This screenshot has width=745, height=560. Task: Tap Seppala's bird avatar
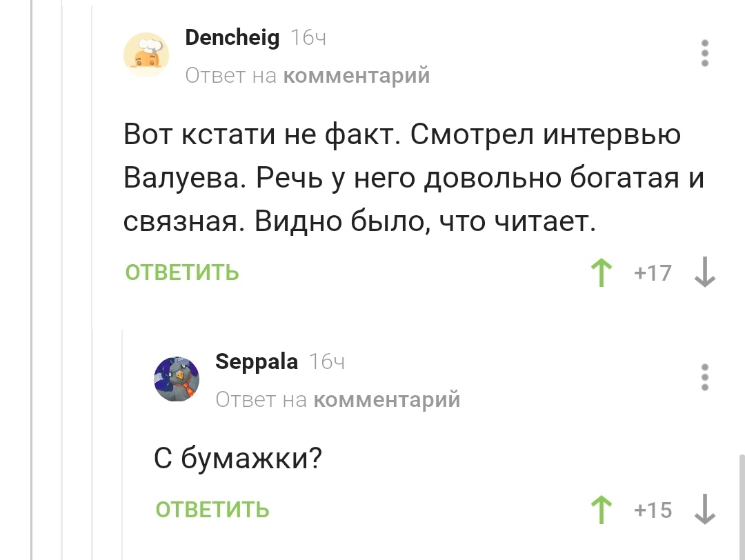177,379
